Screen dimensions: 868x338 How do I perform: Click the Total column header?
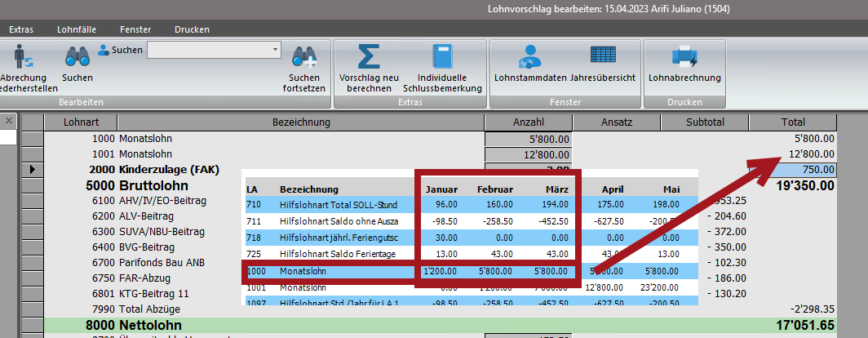click(792, 122)
